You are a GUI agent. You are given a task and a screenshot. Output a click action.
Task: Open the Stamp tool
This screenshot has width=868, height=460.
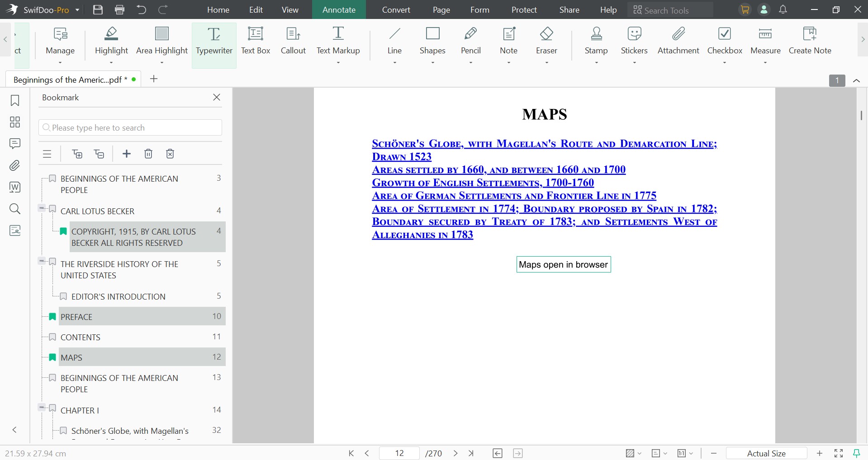pyautogui.click(x=596, y=41)
